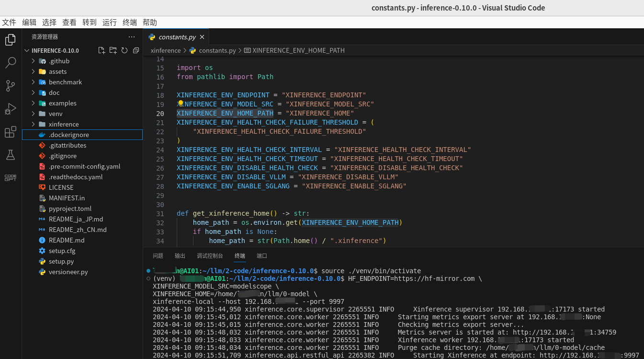644x359 pixels.
Task: Collapse the INFERENCE-0.10.0 root section
Action: pos(27,50)
